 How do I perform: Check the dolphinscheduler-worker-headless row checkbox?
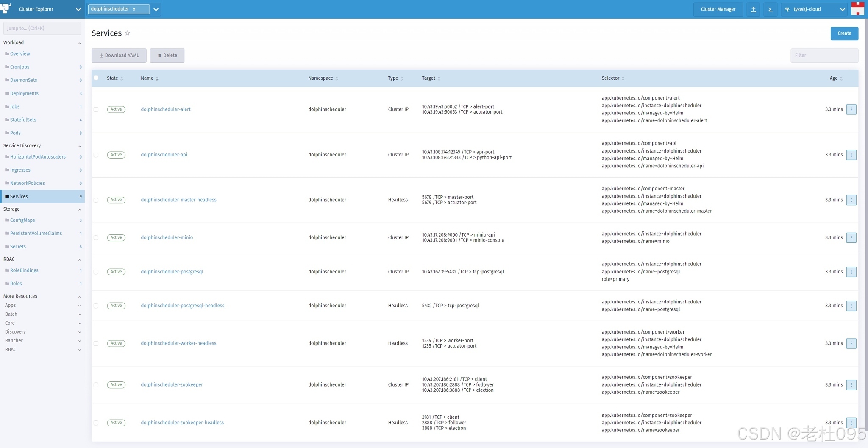coord(96,343)
